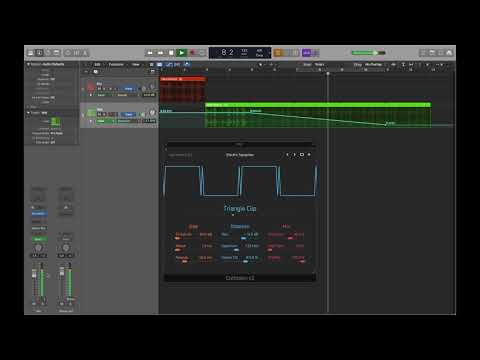Click the Duplicate Track button
The image size is (480, 360).
pyautogui.click(x=96, y=71)
